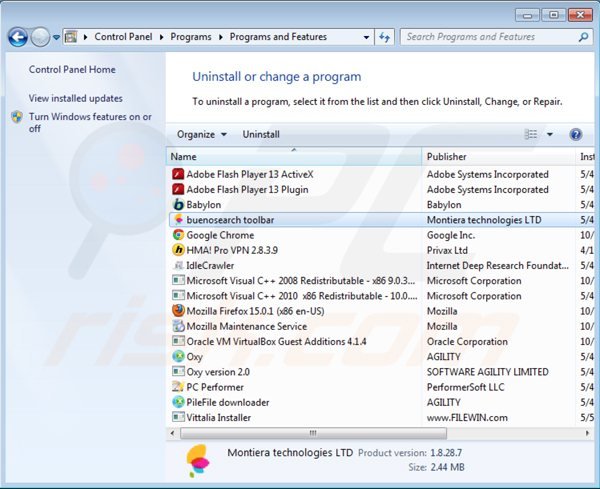Click the buenosearch toolbar icon
The width and height of the screenshot is (600, 489).
click(x=178, y=220)
